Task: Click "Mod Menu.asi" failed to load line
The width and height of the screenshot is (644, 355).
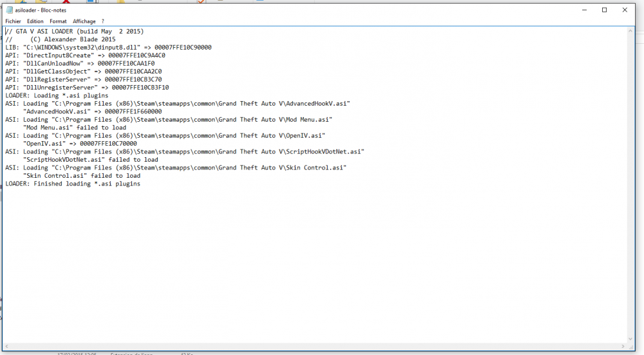Action: (x=75, y=128)
